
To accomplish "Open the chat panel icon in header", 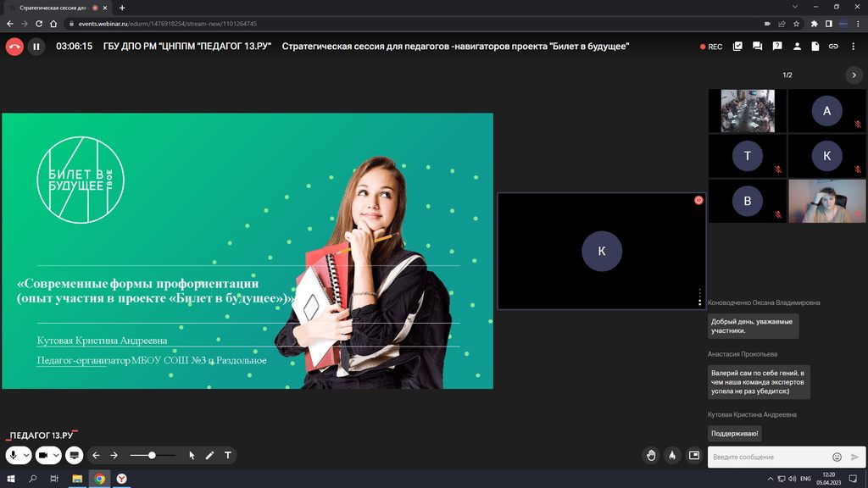I will 757,47.
